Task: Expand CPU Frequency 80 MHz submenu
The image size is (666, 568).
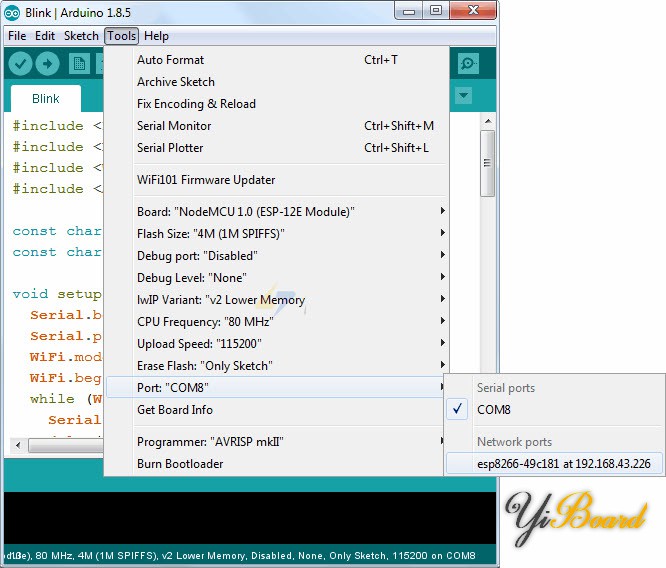Action: point(276,322)
